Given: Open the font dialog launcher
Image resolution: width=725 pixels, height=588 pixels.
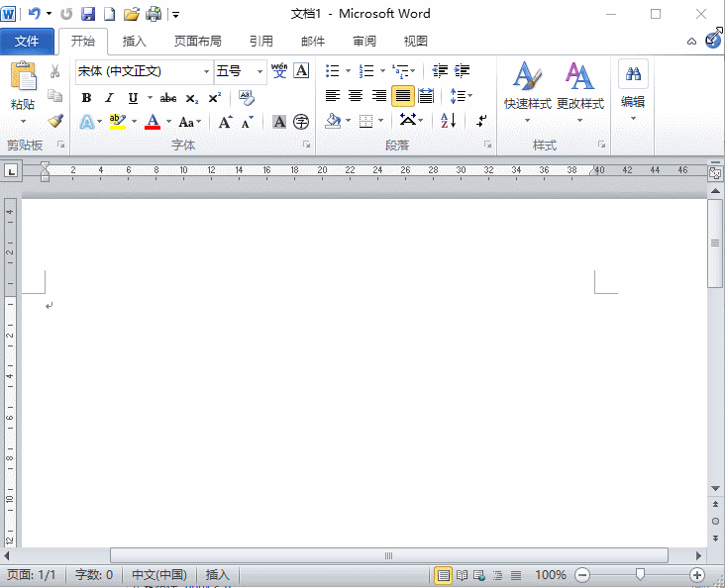Looking at the screenshot, I should 307,145.
